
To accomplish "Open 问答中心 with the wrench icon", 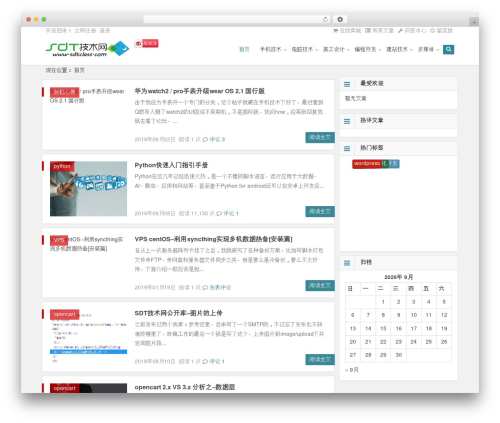I will pos(412,31).
